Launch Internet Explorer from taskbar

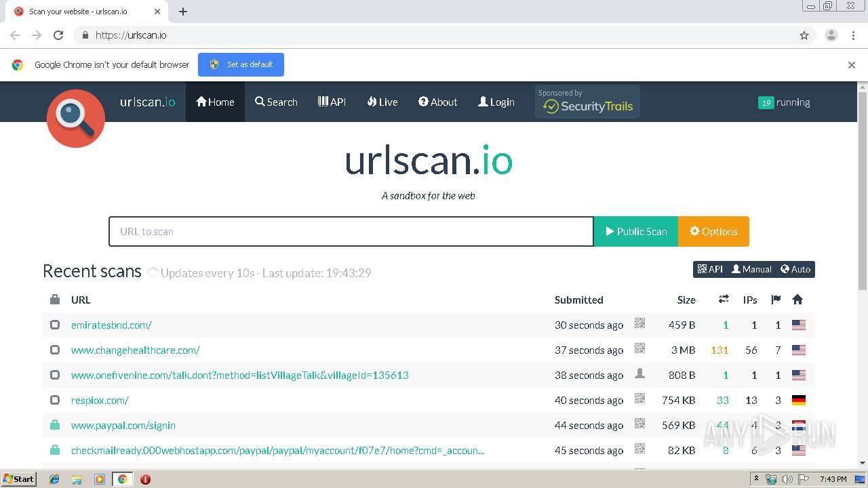pos(54,479)
